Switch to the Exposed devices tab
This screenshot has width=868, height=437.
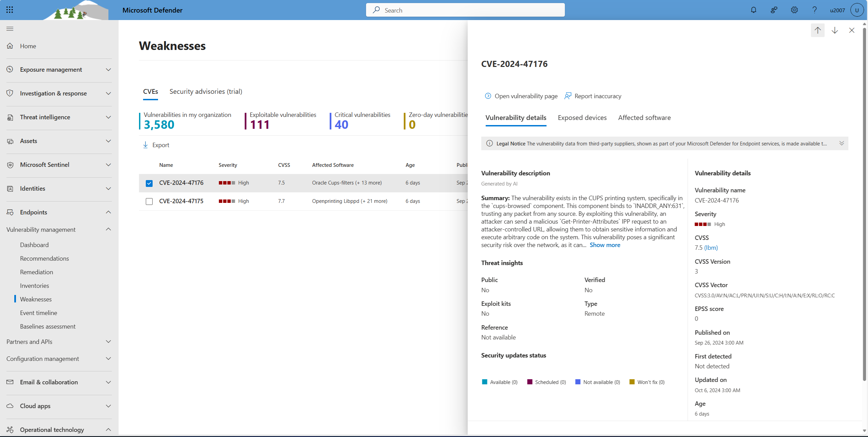tap(582, 118)
